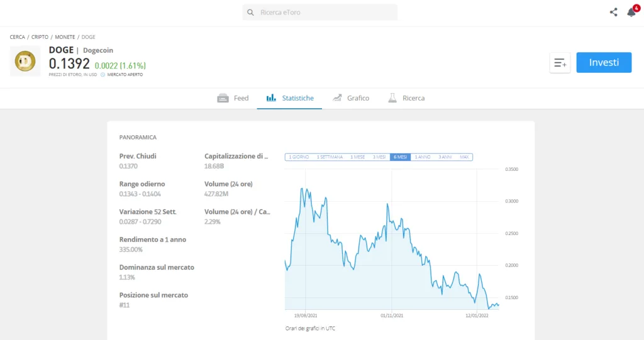Open the Feed tab
The image size is (644, 340).
[x=233, y=98]
